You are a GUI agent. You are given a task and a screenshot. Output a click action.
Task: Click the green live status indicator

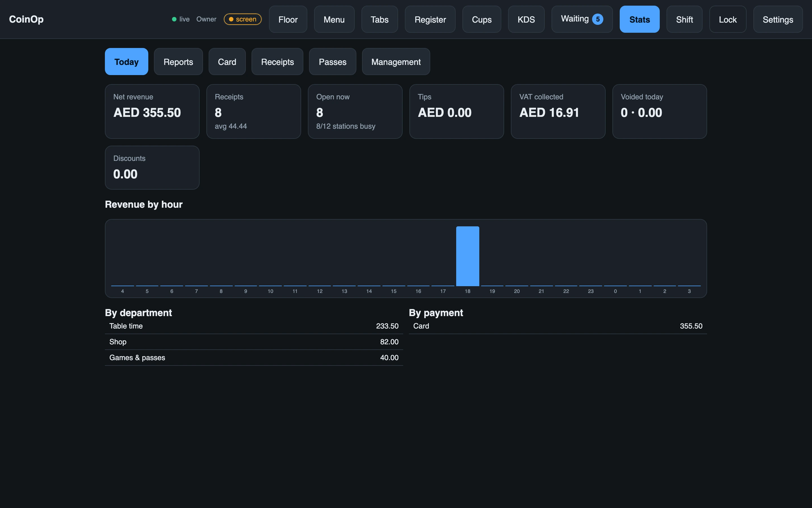180,19
